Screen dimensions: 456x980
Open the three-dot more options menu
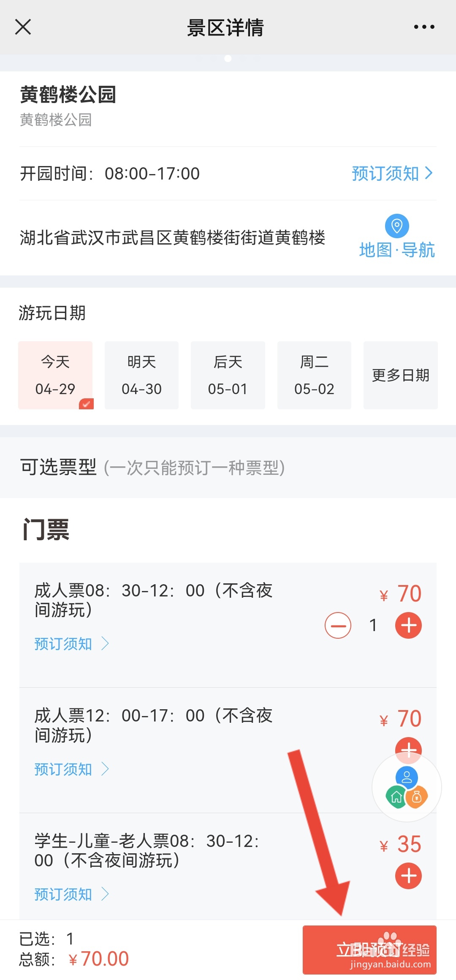(x=424, y=27)
